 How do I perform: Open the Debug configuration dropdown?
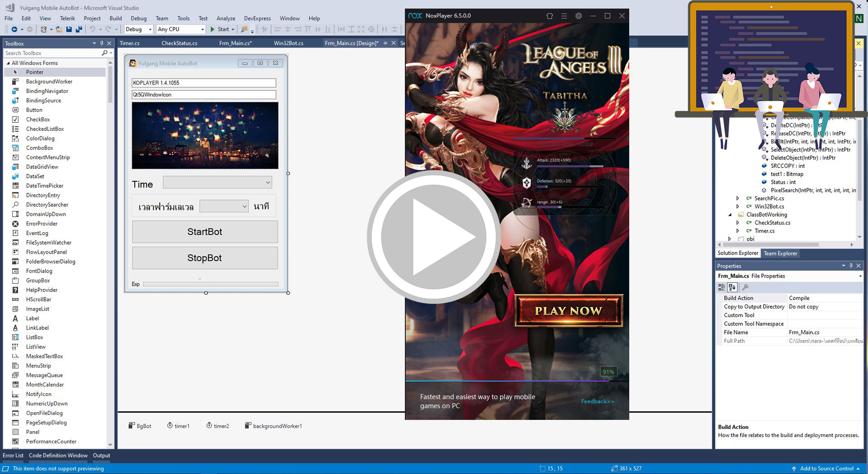point(138,29)
